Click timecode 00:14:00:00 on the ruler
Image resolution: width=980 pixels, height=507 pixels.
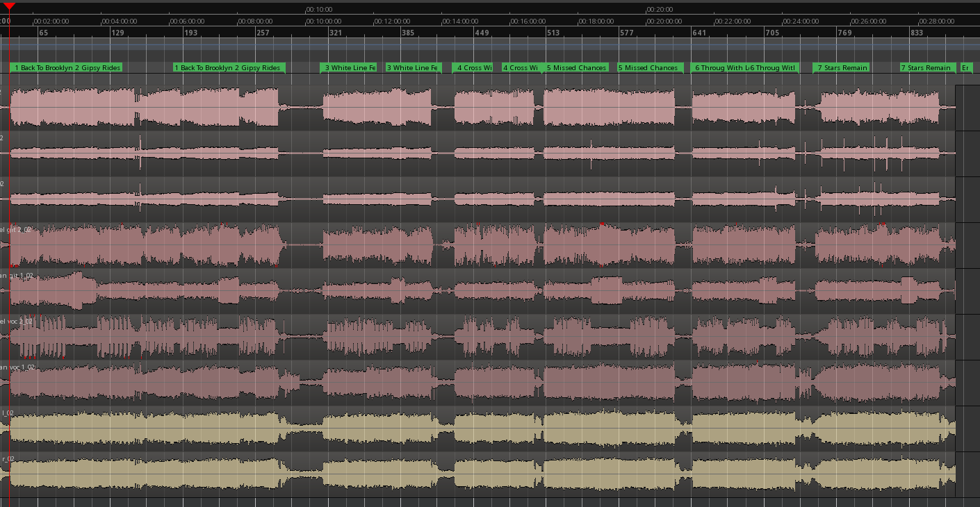click(460, 22)
